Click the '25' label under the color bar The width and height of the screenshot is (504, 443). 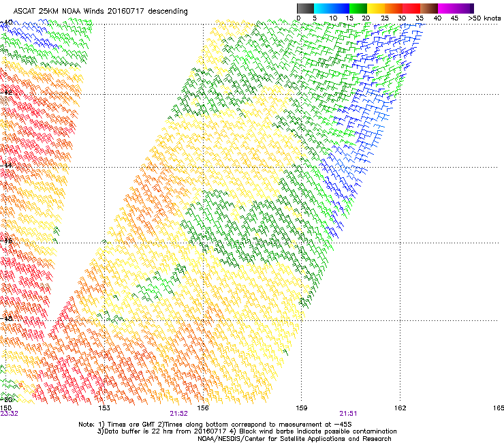(385, 18)
